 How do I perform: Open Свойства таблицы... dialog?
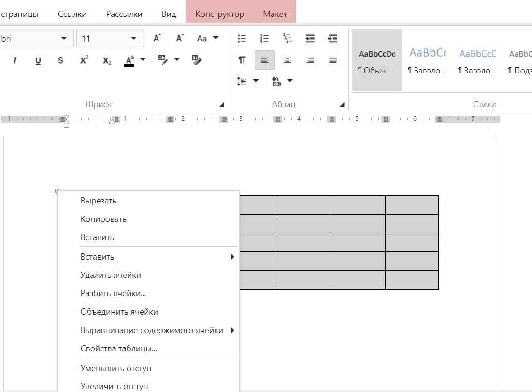pos(119,348)
